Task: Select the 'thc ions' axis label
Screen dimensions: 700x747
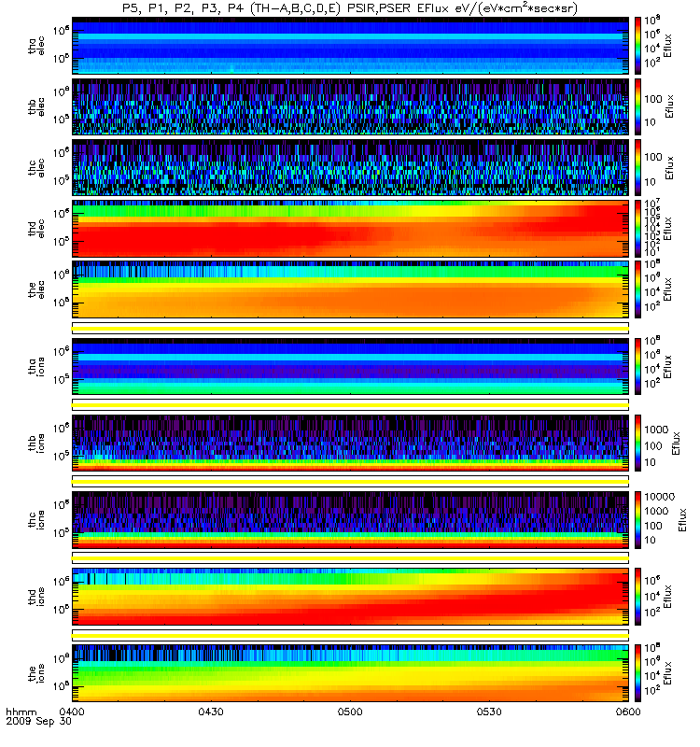Action: pyautogui.click(x=36, y=520)
